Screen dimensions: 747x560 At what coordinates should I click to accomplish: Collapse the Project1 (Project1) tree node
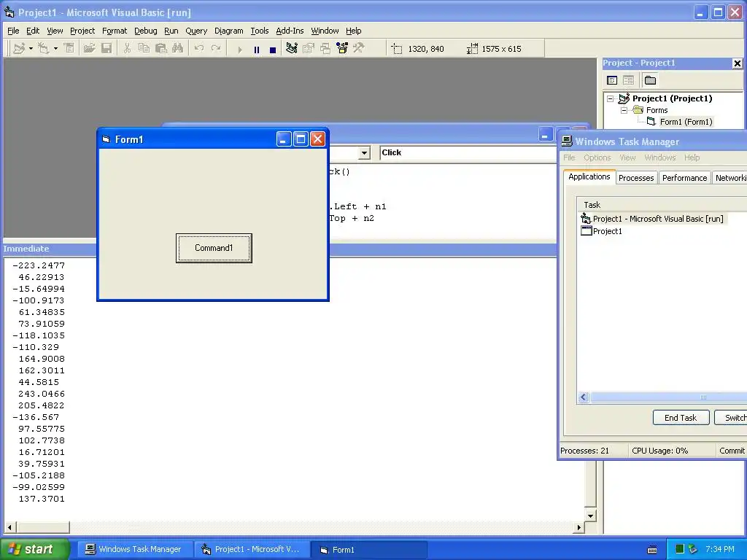[610, 98]
